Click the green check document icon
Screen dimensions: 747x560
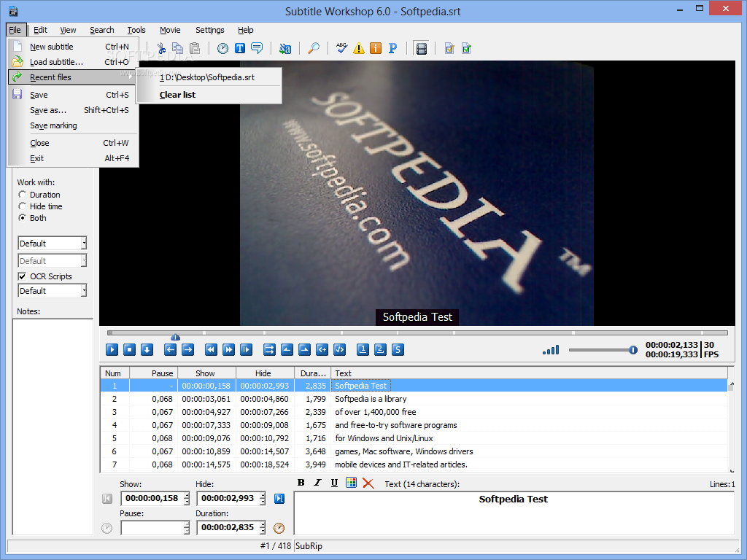point(466,49)
